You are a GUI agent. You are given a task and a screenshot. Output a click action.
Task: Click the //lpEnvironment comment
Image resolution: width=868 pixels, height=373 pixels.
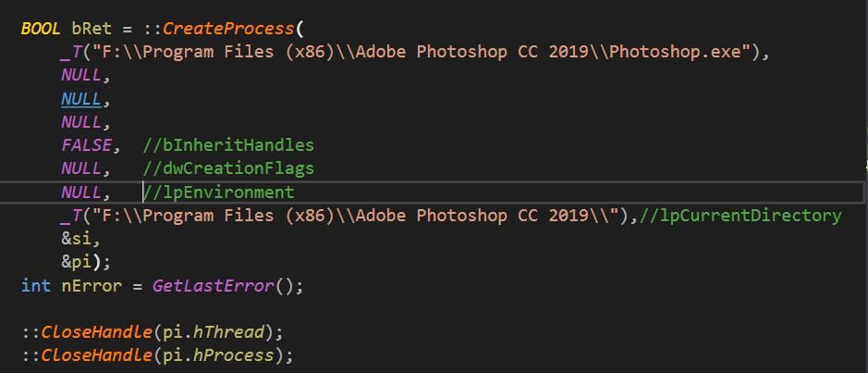(x=218, y=193)
